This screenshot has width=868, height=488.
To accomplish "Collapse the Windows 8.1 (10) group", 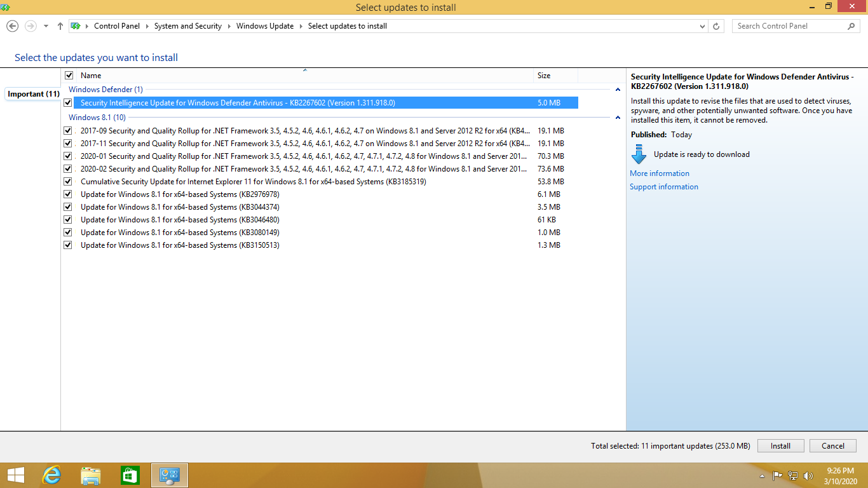I will [618, 118].
